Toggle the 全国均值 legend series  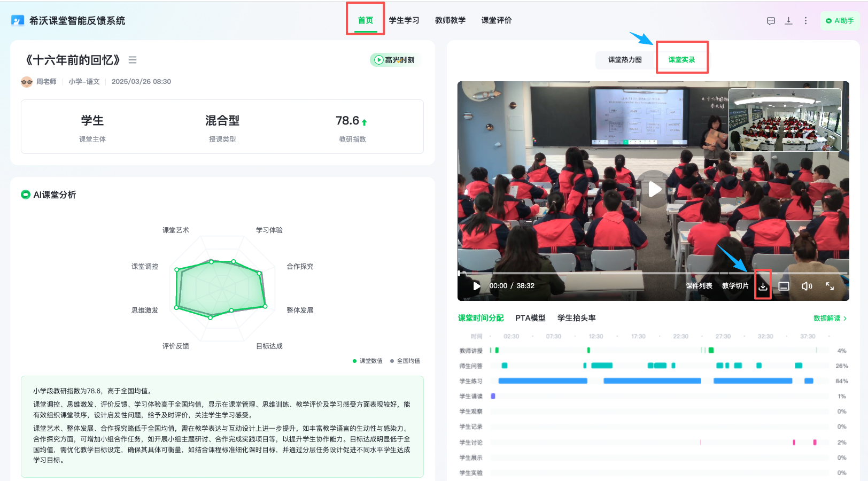pos(405,361)
